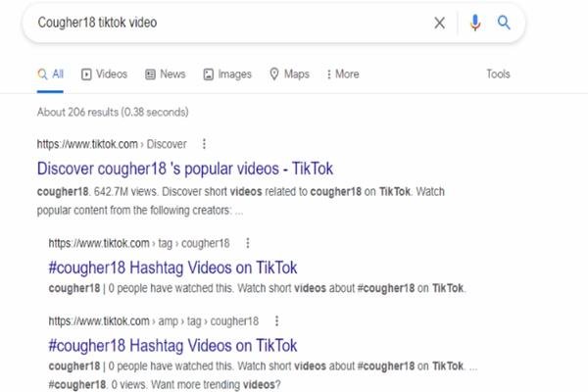The height and width of the screenshot is (392, 588).
Task: Open the first "#cougher18 Hashtag Videos on TikTok" link
Action: [172, 268]
